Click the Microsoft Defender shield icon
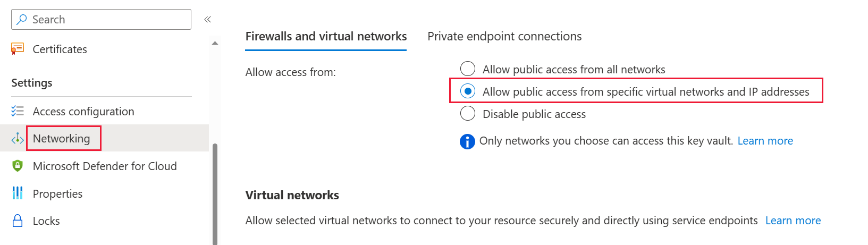Image resolution: width=868 pixels, height=245 pixels. tap(18, 166)
